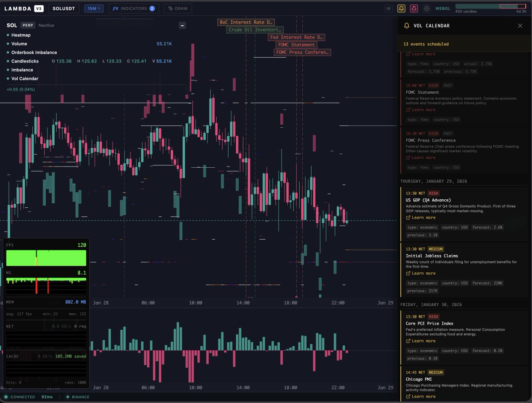Screen dimensions: 532x403
Task: Click the forecast: 2.6% tag
Action: [x=487, y=227]
